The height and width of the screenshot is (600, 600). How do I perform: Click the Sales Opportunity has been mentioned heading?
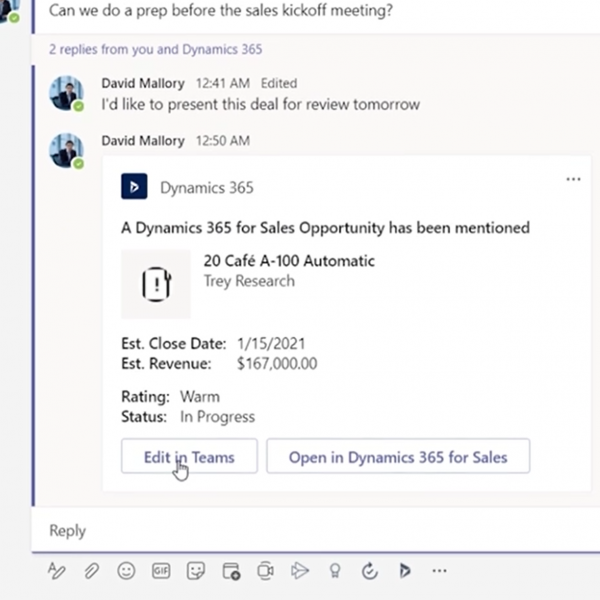point(325,228)
